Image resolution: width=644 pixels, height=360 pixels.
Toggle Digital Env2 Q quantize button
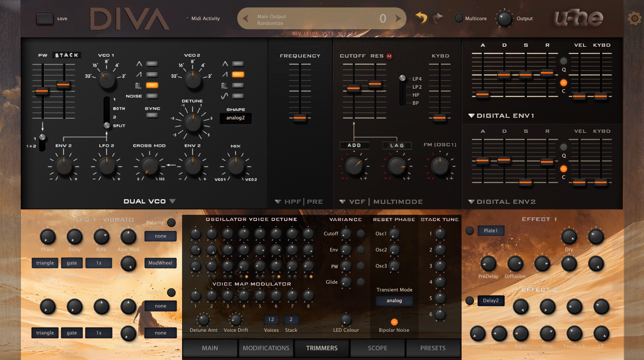click(564, 147)
